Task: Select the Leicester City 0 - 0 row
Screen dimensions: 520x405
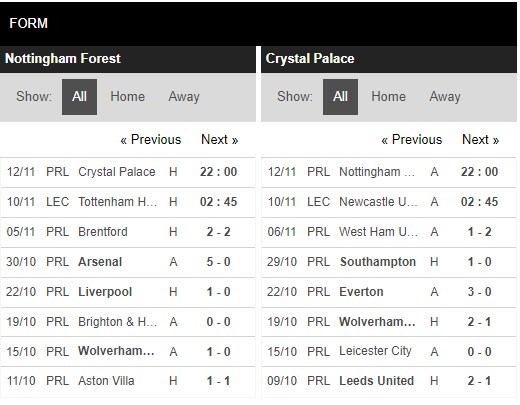Action: coord(389,351)
